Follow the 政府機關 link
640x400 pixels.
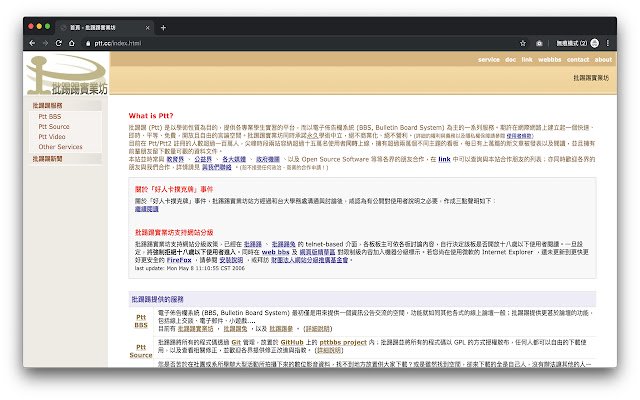pyautogui.click(x=268, y=159)
